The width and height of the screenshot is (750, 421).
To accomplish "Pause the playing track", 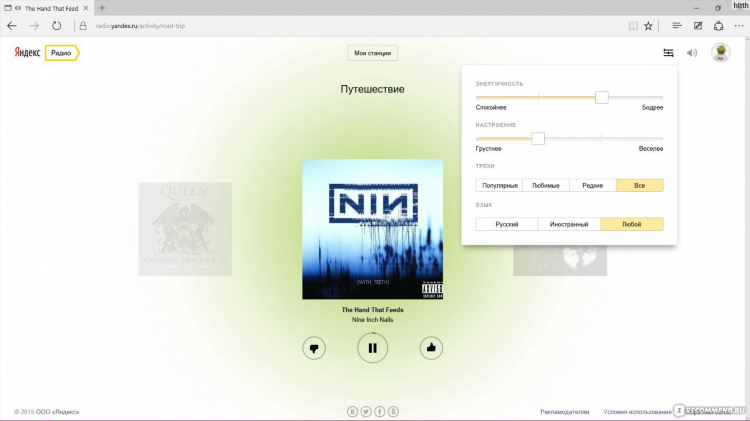I will point(372,348).
